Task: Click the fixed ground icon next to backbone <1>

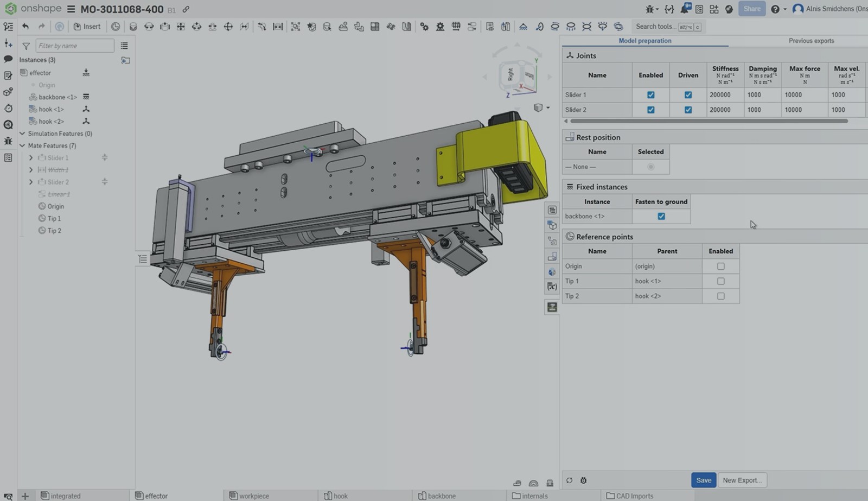Action: [x=86, y=97]
